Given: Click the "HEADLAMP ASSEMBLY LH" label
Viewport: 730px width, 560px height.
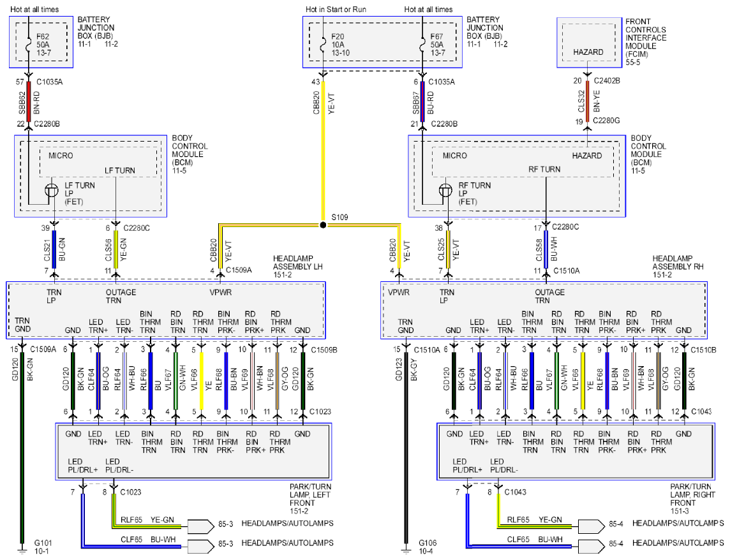Looking at the screenshot, I should point(297,263).
